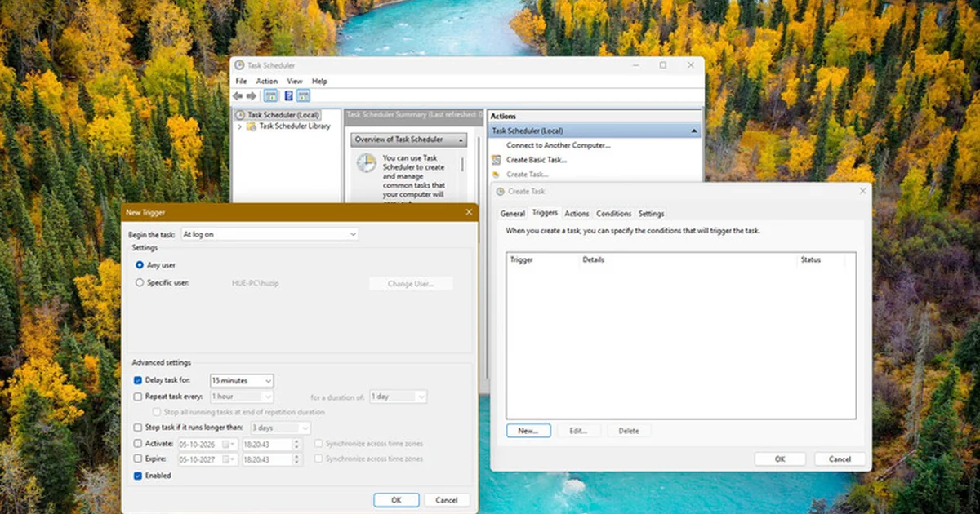The height and width of the screenshot is (514, 980).
Task: Click the Forward arrow toolbar icon
Action: point(252,96)
